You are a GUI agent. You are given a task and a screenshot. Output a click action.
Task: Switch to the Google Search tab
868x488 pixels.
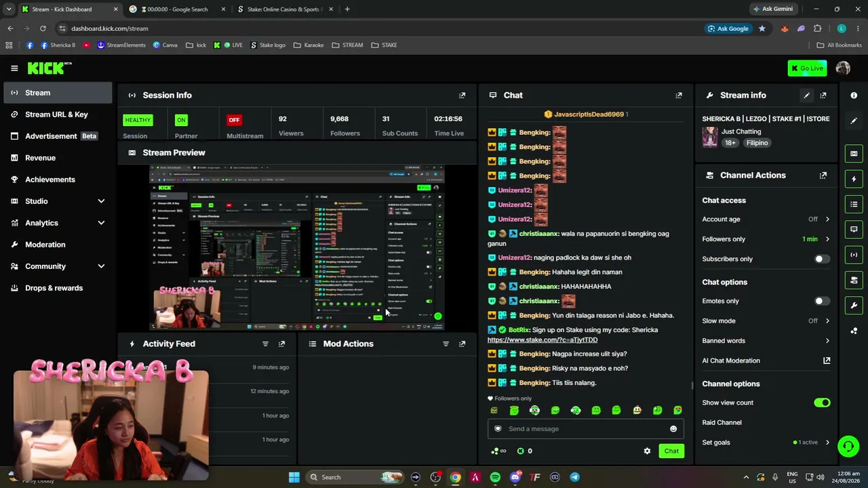[x=178, y=9]
